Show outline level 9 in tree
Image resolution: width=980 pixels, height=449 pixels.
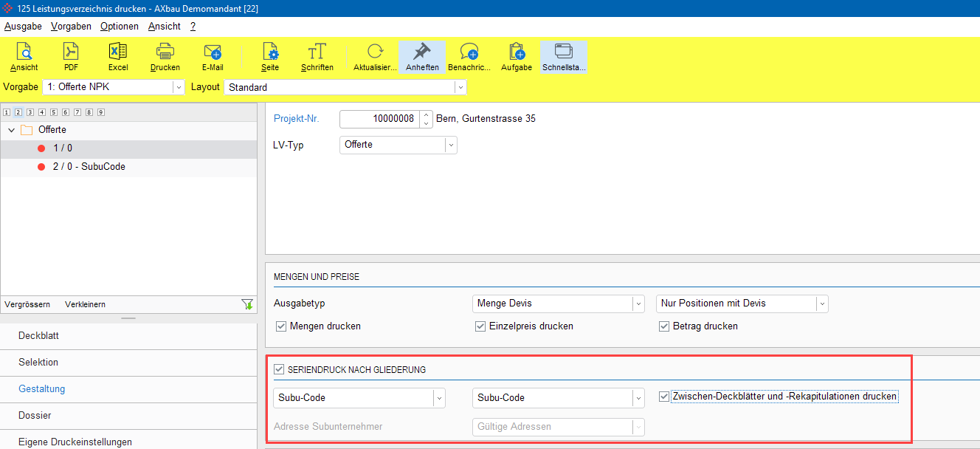101,112
